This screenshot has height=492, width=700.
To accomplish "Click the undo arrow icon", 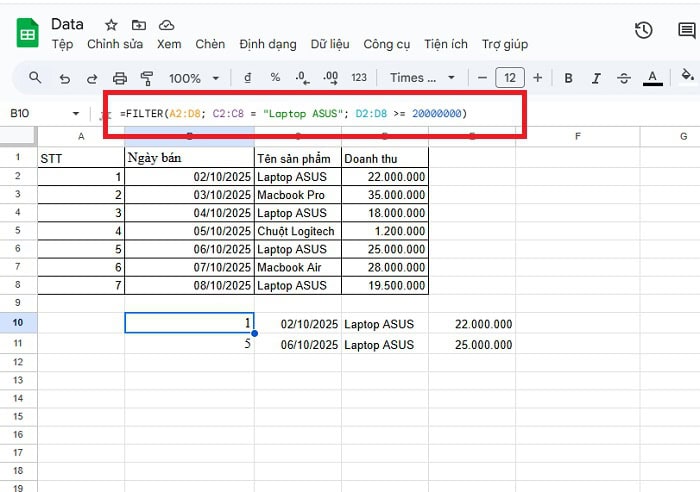I will [65, 78].
